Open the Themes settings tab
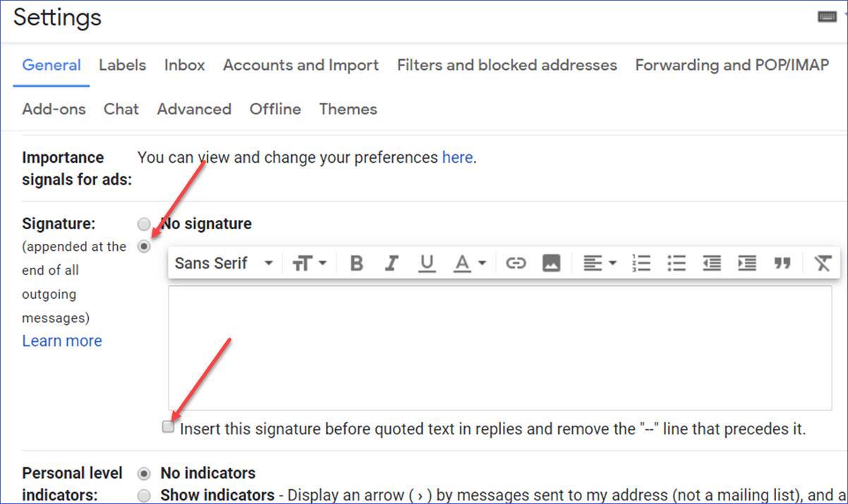This screenshot has height=504, width=848. click(348, 109)
